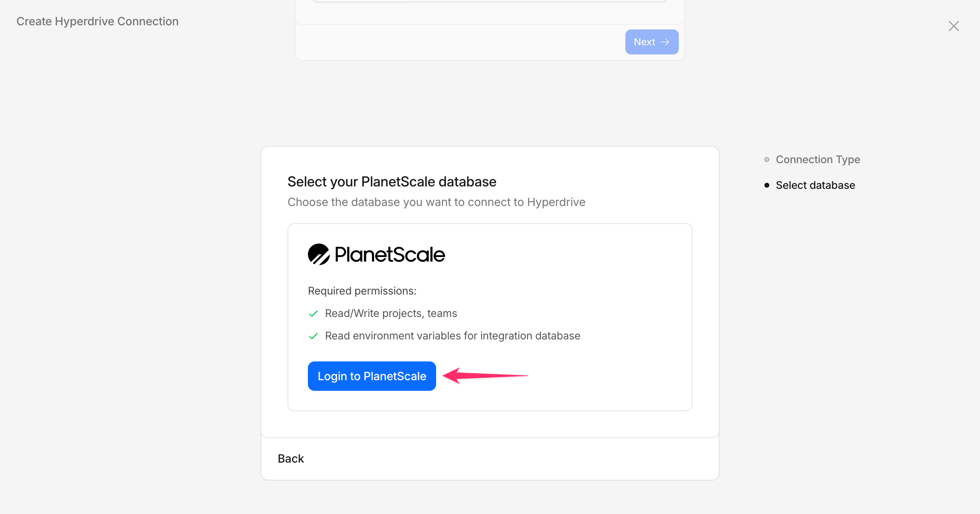Click the input field at the top of the dialog
This screenshot has height=514, width=980.
489,1
